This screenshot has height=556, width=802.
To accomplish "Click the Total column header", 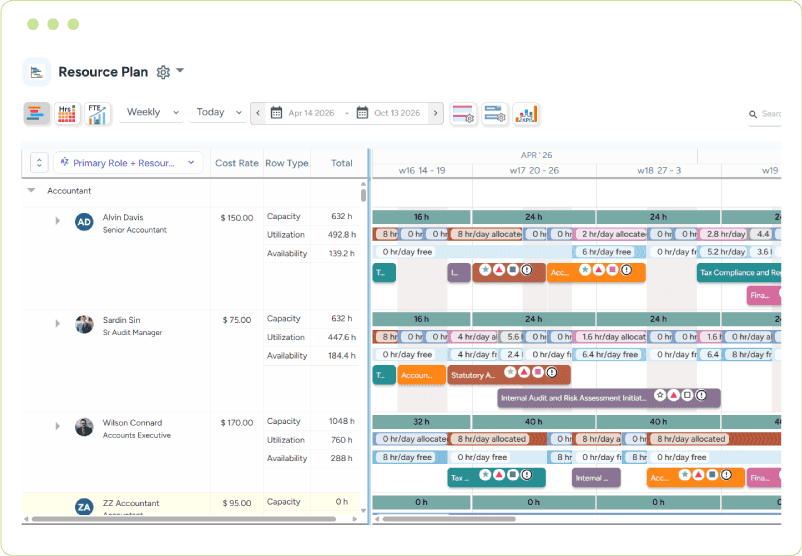I will coord(341,163).
